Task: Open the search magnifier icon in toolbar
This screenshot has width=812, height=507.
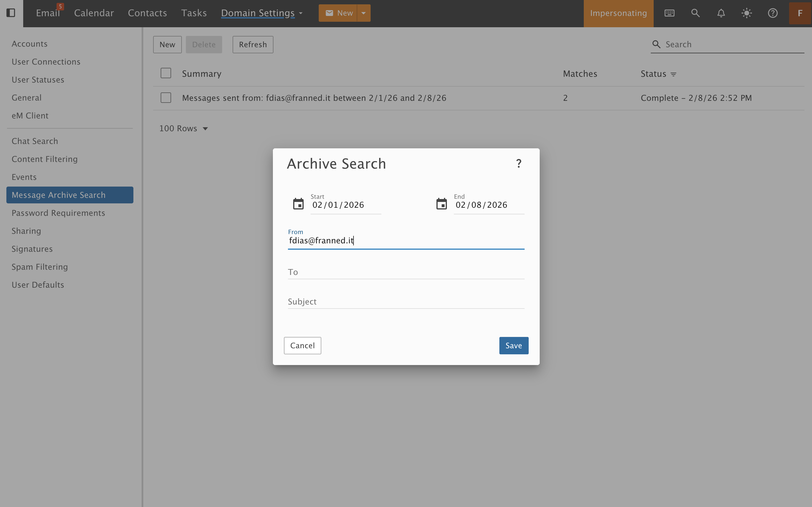Action: click(695, 13)
